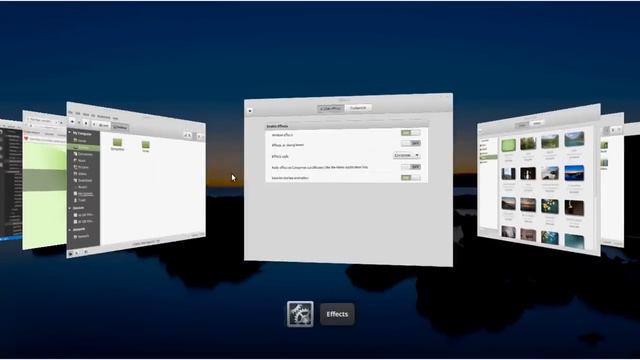Choose the yellow flowers wallpaper thumbnail

pyautogui.click(x=550, y=206)
